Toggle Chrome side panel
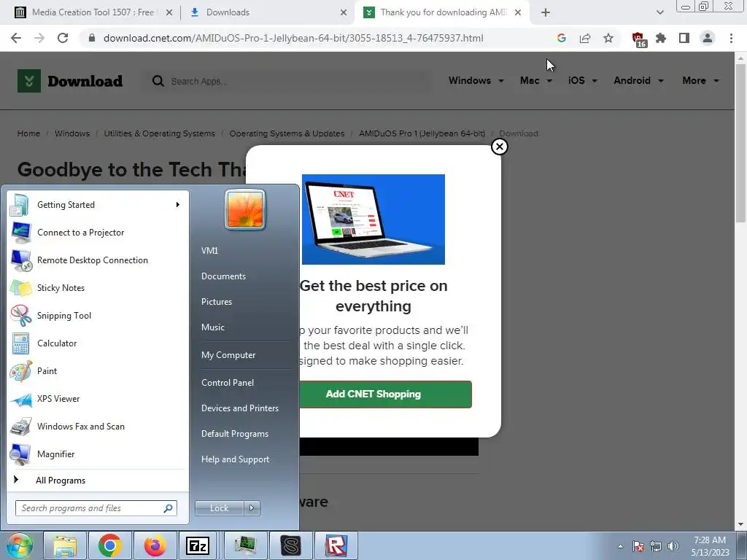The width and height of the screenshot is (747, 560). coord(684,38)
